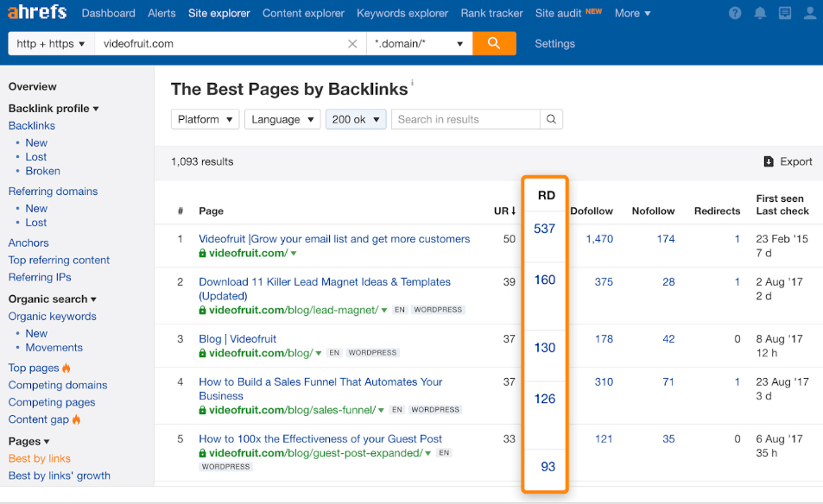Open Organic keywords in the sidebar
823x504 pixels.
click(x=53, y=316)
